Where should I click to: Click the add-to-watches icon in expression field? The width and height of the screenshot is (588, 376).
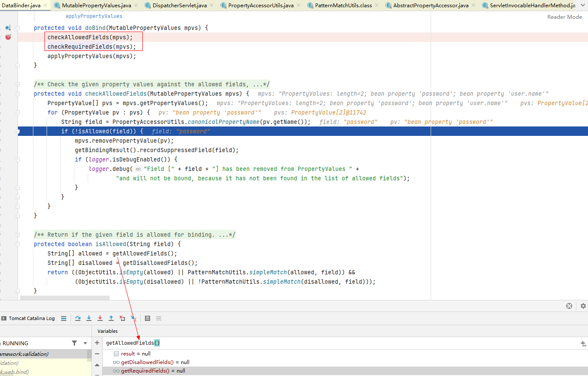583,344
